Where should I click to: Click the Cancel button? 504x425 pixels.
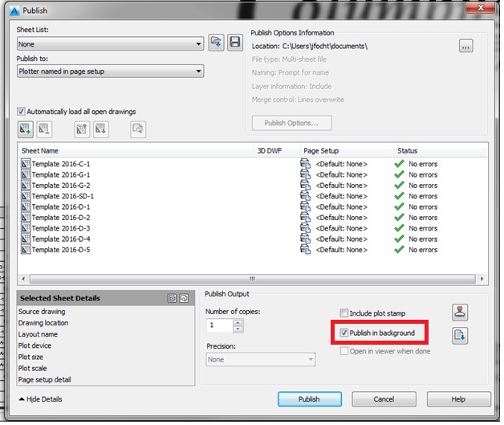click(x=384, y=399)
